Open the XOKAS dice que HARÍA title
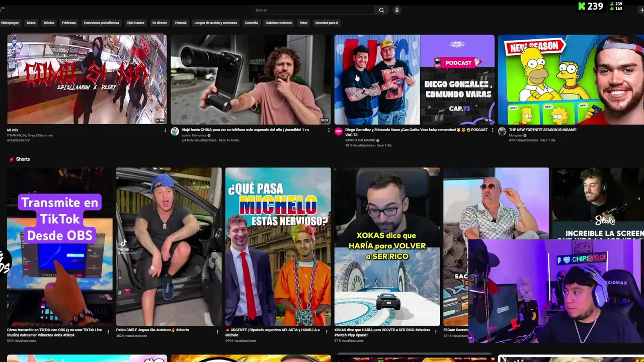 coord(382,333)
